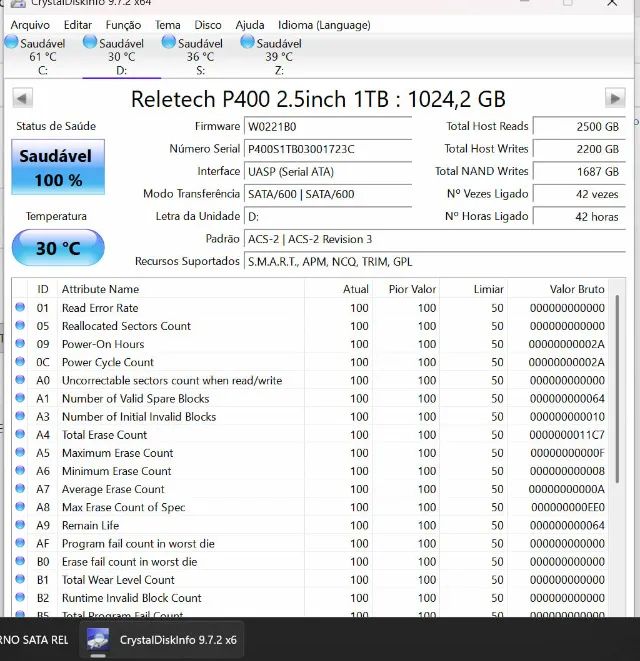Click the Nº Vezes Ligado value 42 vezes

(579, 194)
